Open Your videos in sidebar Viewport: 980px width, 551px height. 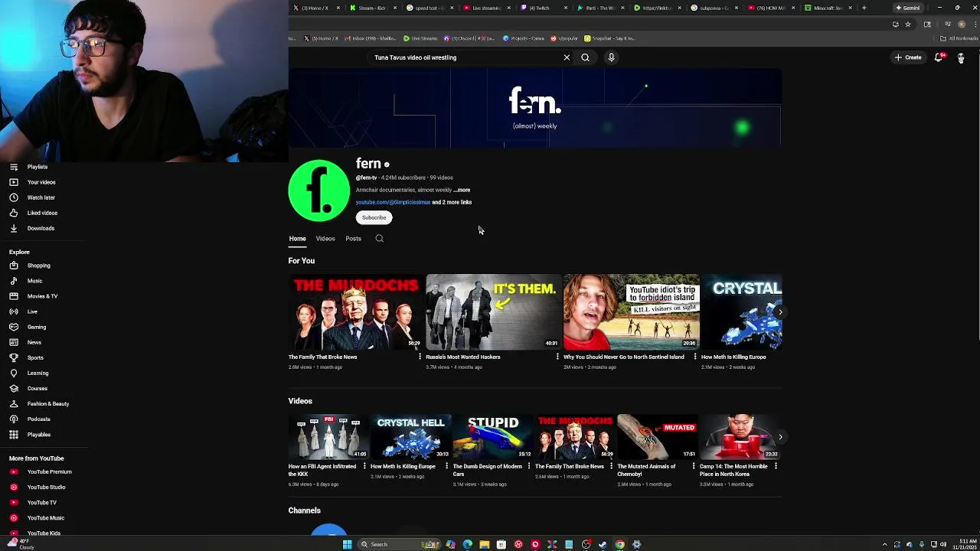(42, 182)
